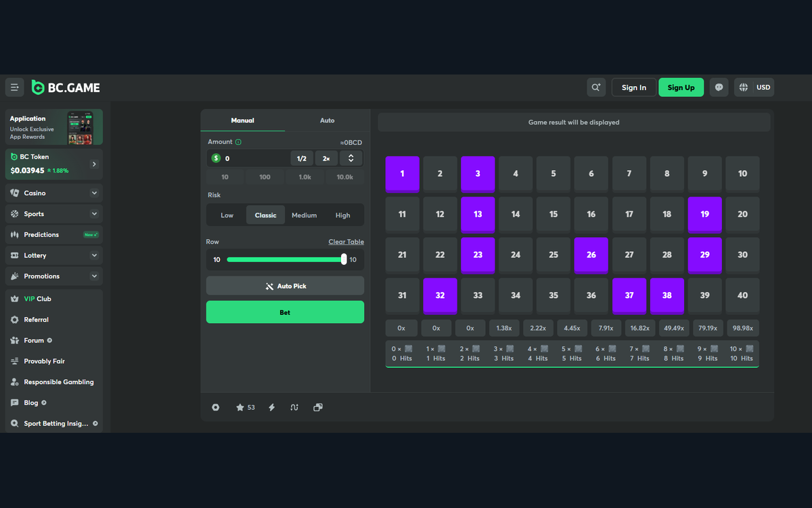Click the Referral badge icon
The width and height of the screenshot is (812, 508).
pos(15,320)
